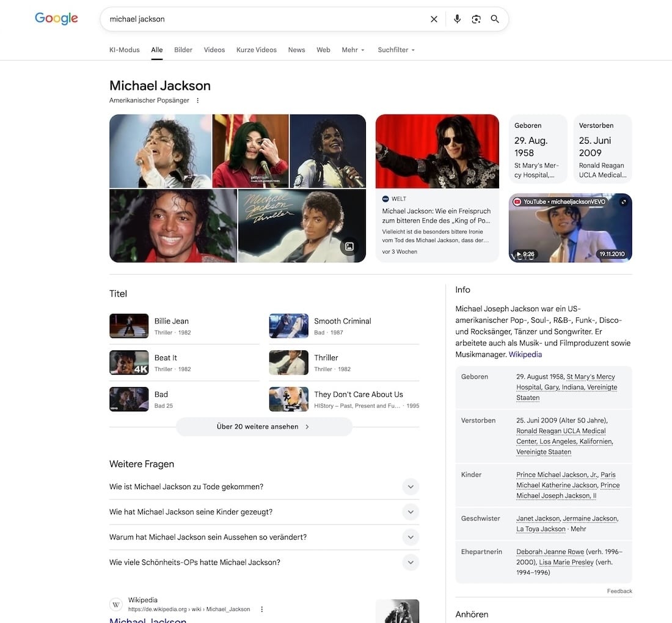Click the They Don't Care About Us thumbnail
This screenshot has height=623, width=672.
(x=288, y=399)
